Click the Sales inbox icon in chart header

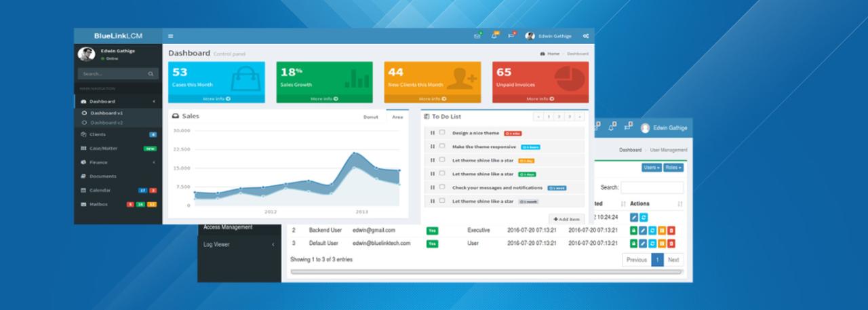(176, 116)
